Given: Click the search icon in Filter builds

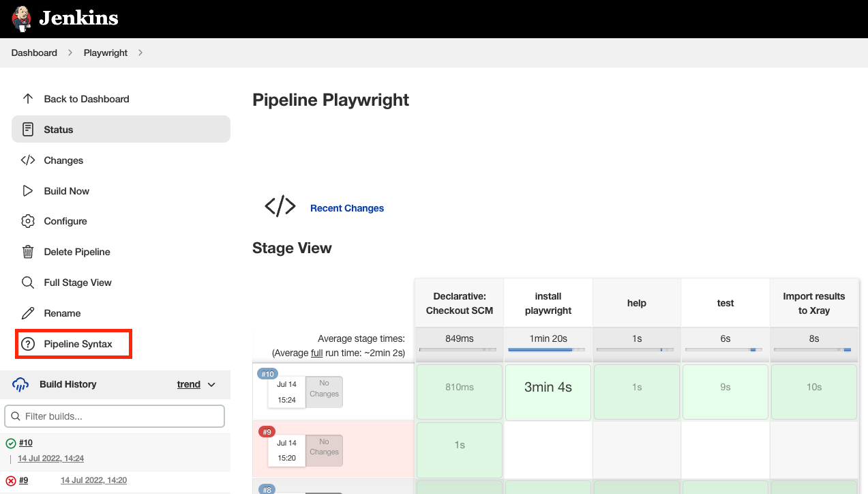Looking at the screenshot, I should (16, 416).
